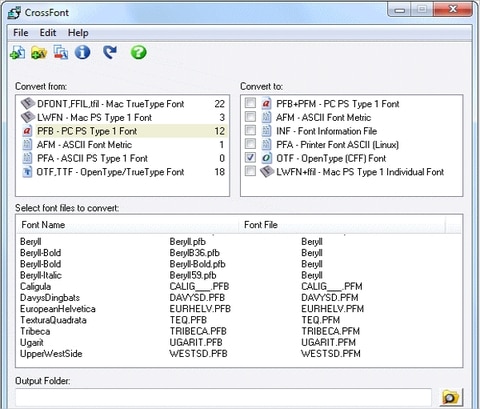Maximize the CrossFont window
Image resolution: width=480 pixels, height=409 pixels.
422,10
